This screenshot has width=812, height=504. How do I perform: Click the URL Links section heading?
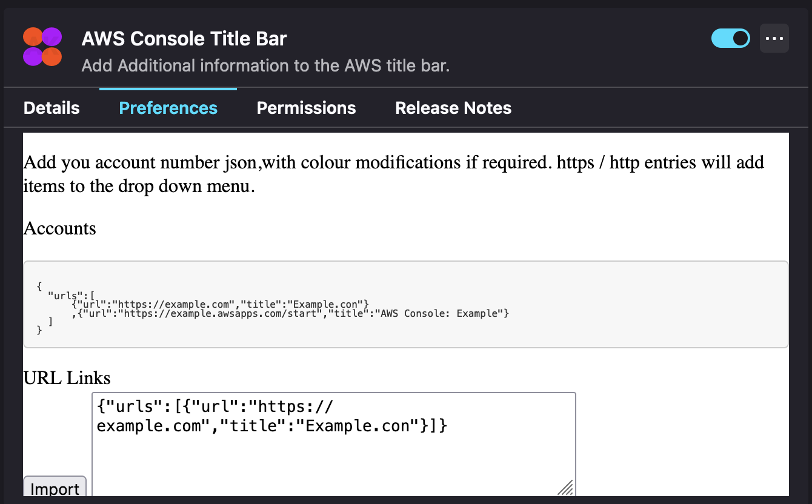(x=67, y=377)
